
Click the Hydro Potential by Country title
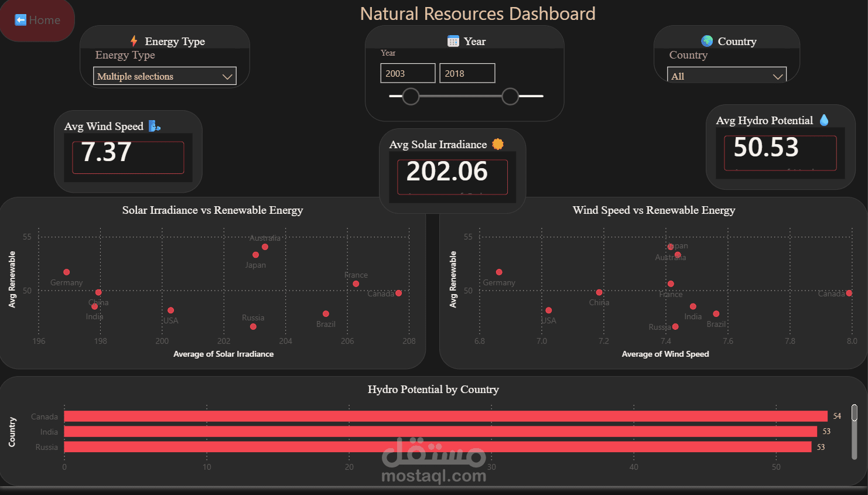(x=433, y=390)
